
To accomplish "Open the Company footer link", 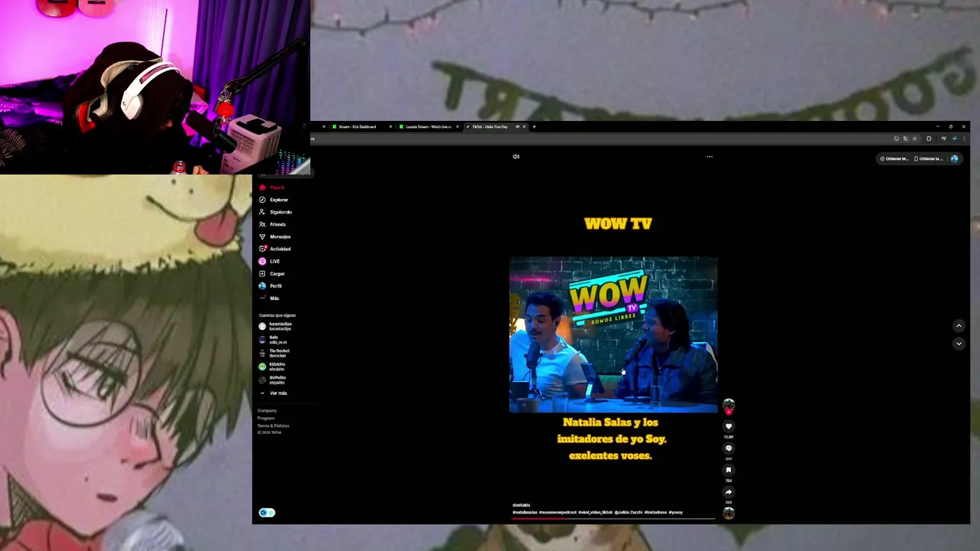I will click(x=267, y=411).
